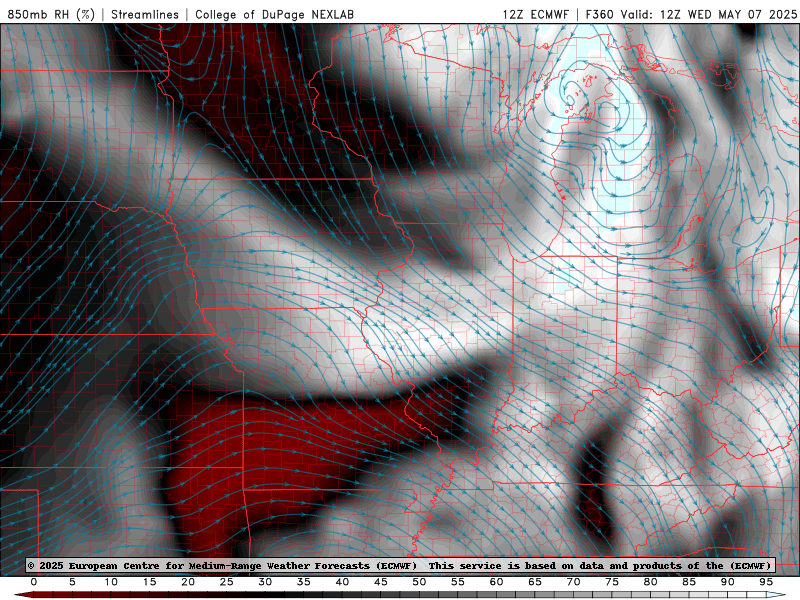Click the '55' value on the RH scale
Screen dimensions: 800x600
tap(458, 582)
